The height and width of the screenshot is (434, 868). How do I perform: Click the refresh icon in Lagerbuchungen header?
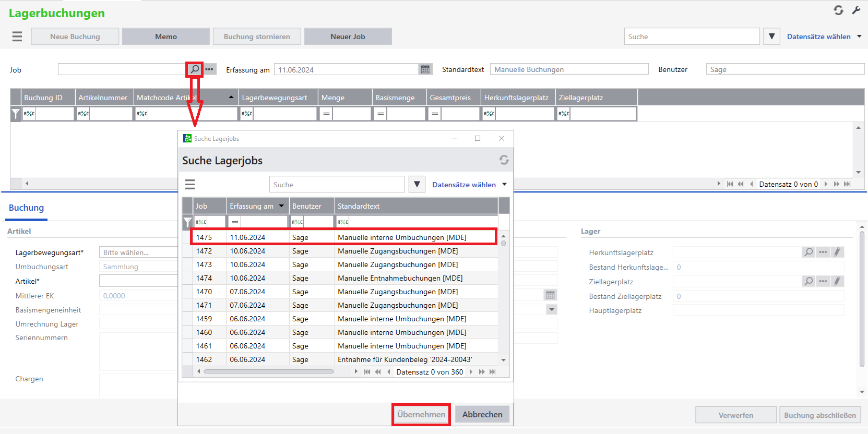click(x=838, y=10)
